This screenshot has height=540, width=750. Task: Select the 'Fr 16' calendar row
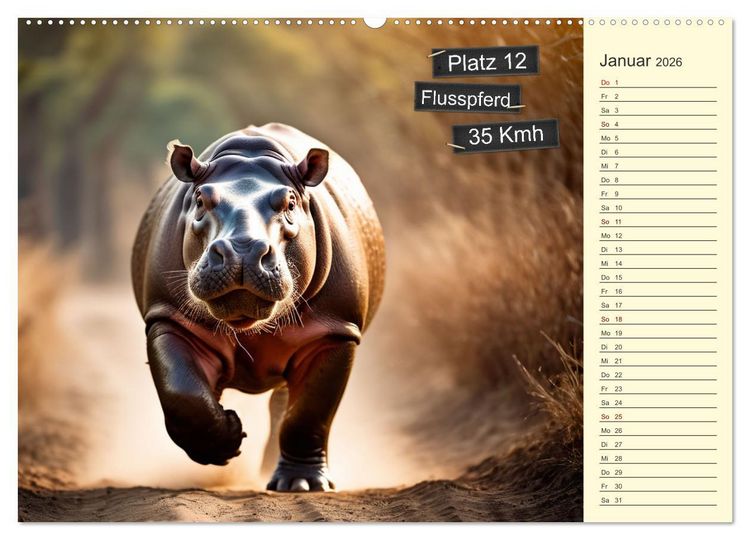click(x=658, y=291)
